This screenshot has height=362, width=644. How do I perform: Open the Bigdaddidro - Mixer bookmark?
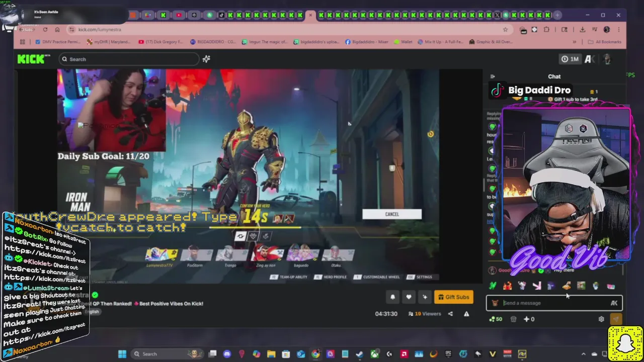pos(367,42)
